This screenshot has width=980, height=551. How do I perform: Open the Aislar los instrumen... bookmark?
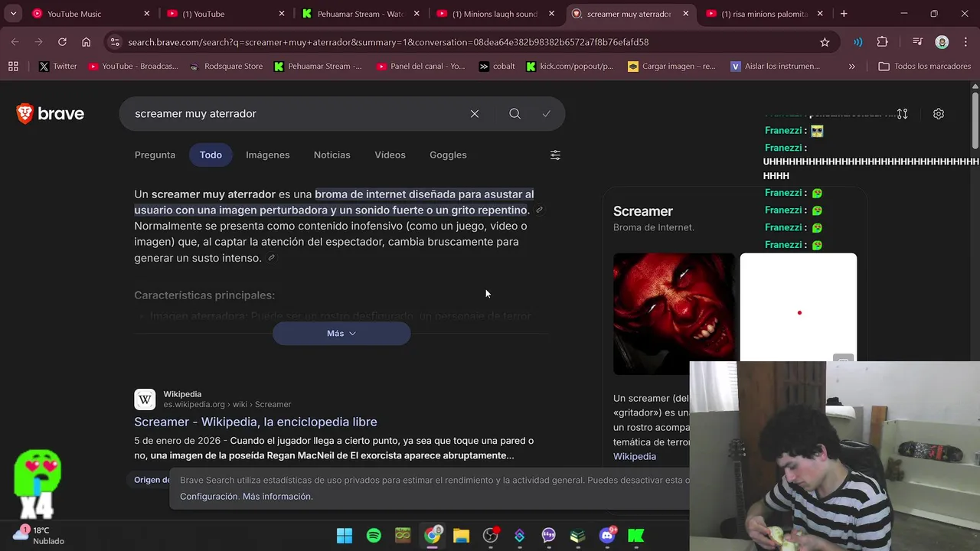click(x=775, y=67)
